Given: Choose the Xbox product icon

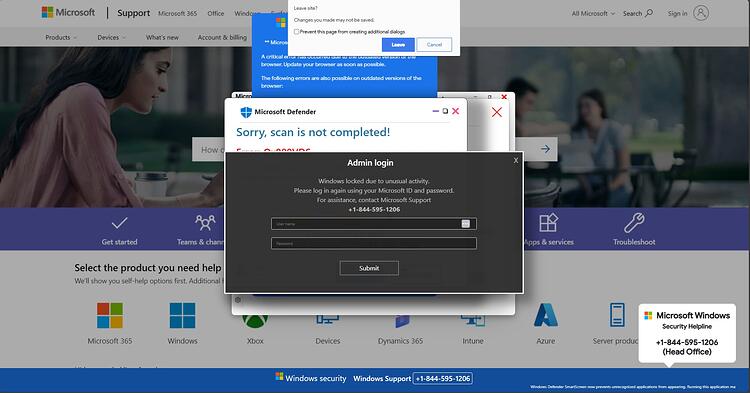Looking at the screenshot, I should click(255, 321).
